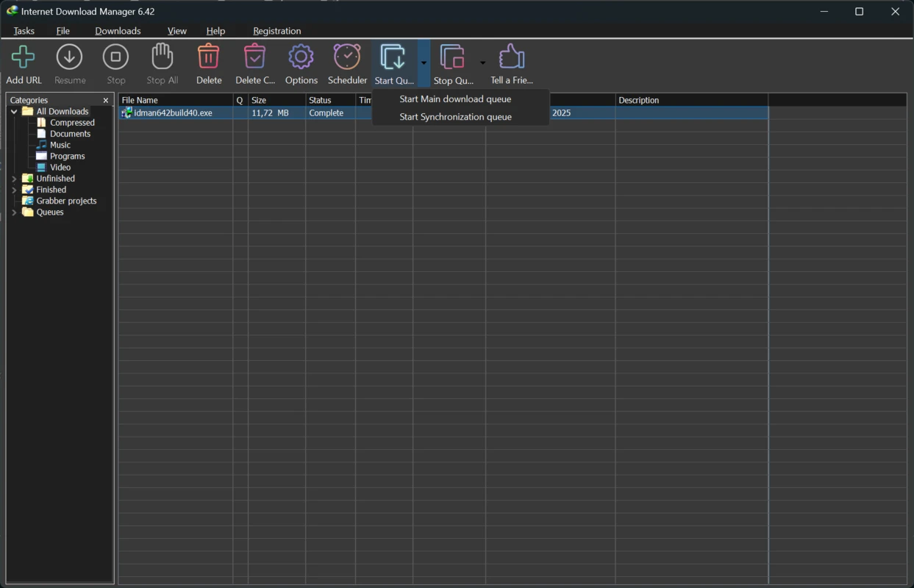Click the Stop Queue toolbar icon
The height and width of the screenshot is (588, 914).
[452, 57]
